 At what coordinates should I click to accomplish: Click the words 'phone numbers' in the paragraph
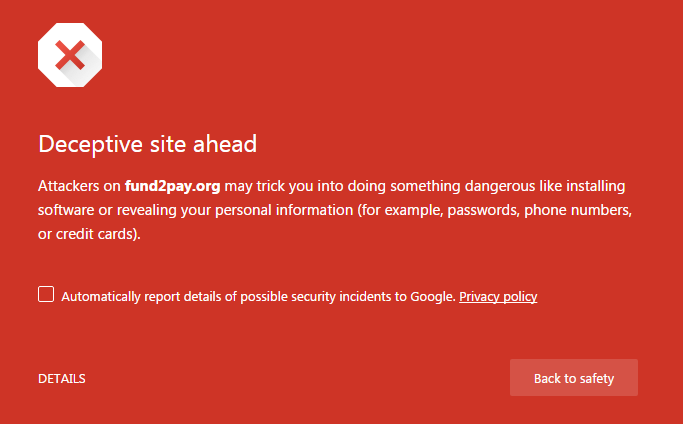point(578,210)
